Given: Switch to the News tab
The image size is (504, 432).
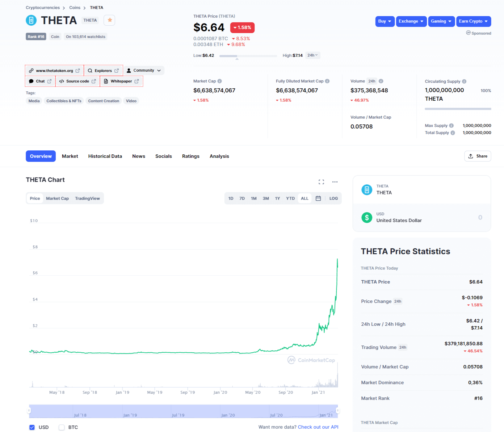Looking at the screenshot, I should point(139,156).
